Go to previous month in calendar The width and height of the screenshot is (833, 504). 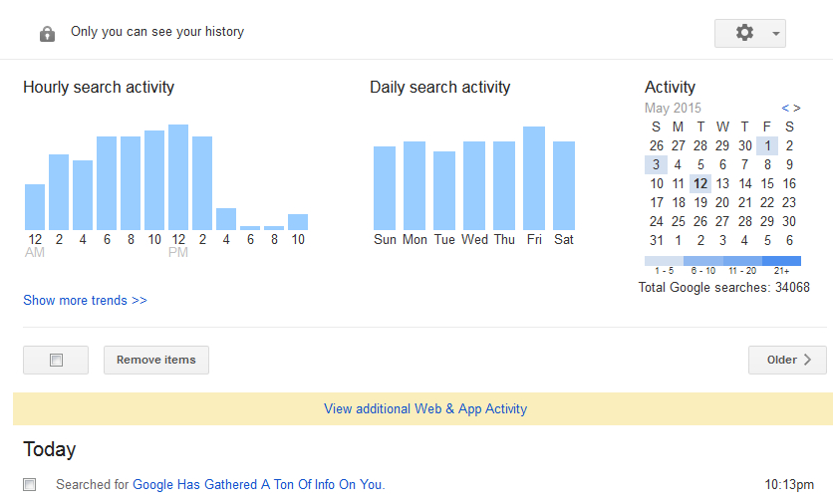coord(785,108)
